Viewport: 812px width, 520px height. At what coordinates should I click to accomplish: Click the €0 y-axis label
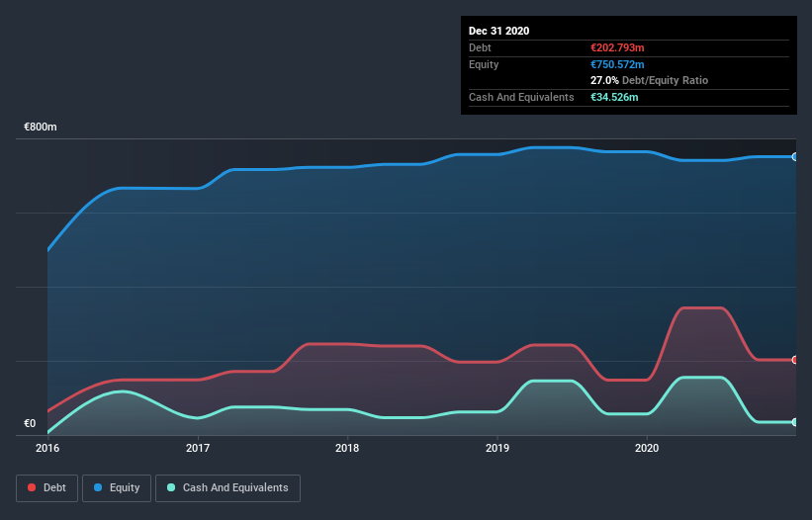[30, 423]
